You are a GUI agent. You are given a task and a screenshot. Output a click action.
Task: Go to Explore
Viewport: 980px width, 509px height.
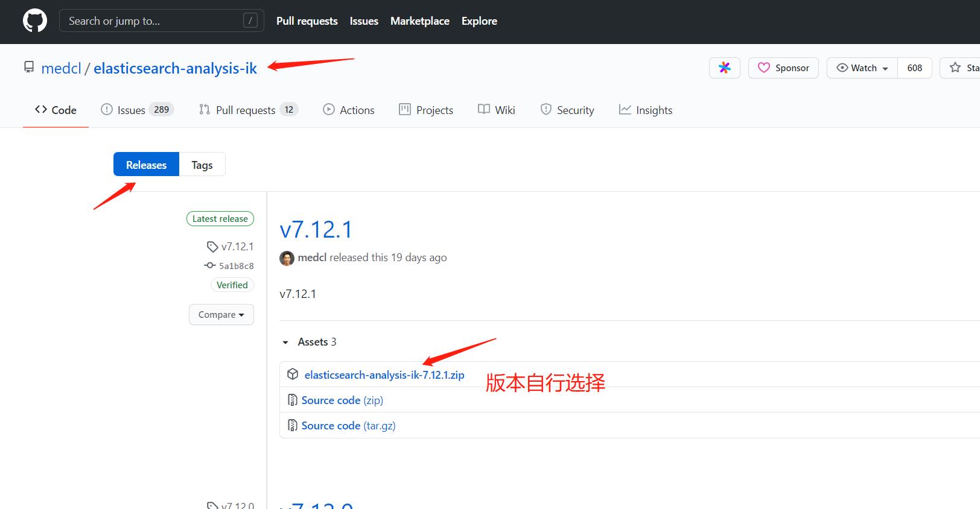(x=479, y=21)
